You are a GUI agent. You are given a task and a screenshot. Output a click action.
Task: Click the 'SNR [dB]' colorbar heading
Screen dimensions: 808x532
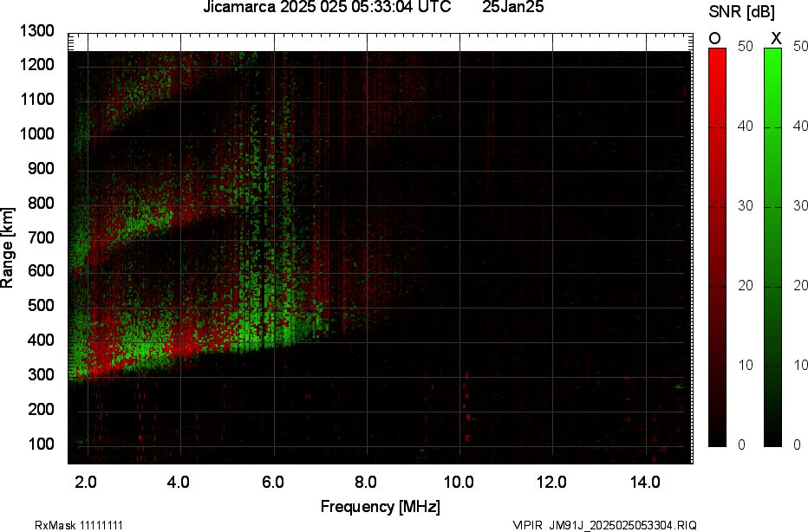[741, 12]
